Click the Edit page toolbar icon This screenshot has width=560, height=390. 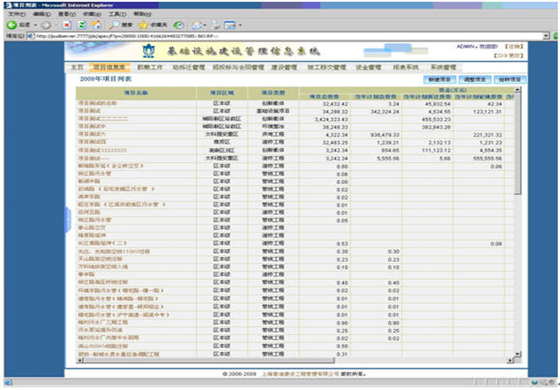pyautogui.click(x=230, y=25)
